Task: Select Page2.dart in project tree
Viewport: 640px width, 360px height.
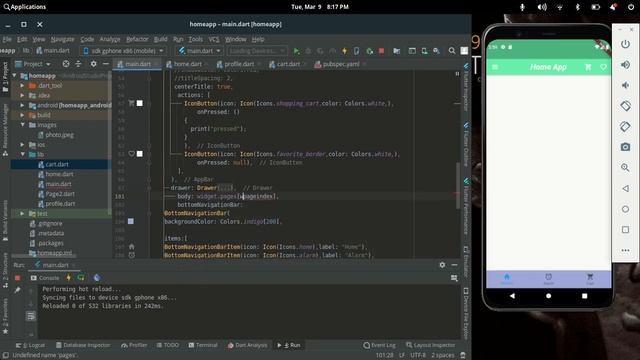Action: (60, 194)
